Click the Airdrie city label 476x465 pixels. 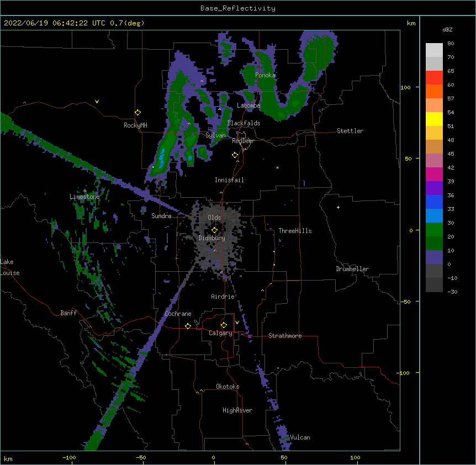point(223,297)
